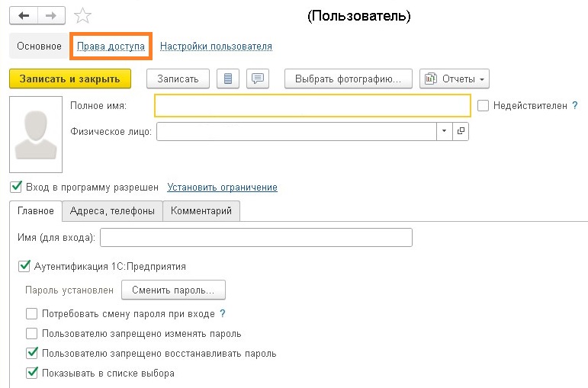The image size is (588, 388).
Task: Click the document list icon button
Action: [228, 79]
